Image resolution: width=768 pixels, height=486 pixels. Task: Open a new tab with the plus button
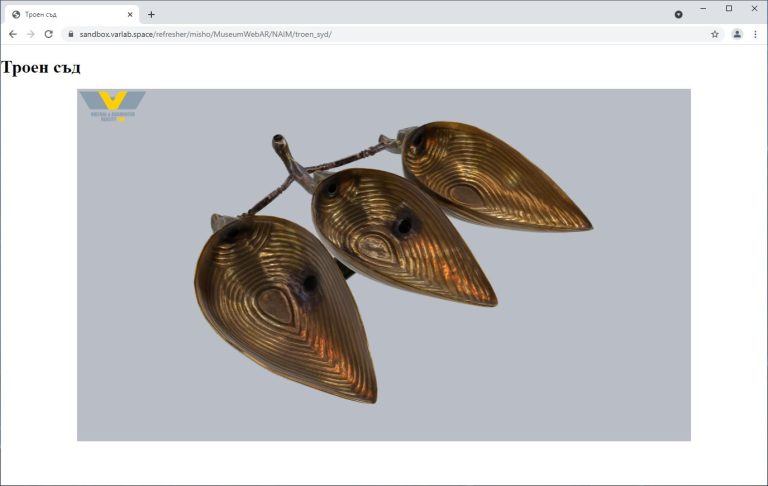[x=151, y=14]
